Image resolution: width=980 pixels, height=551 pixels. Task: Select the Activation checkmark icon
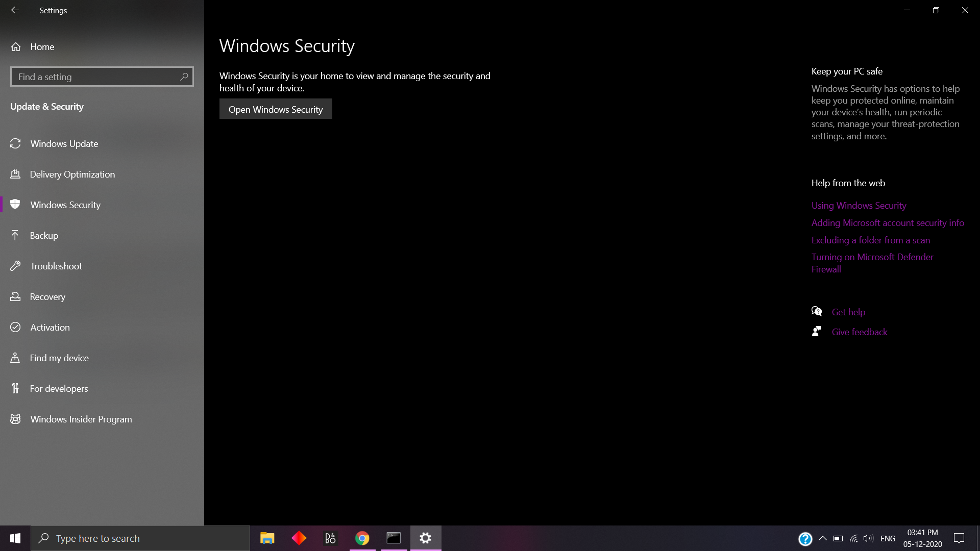[x=16, y=327]
